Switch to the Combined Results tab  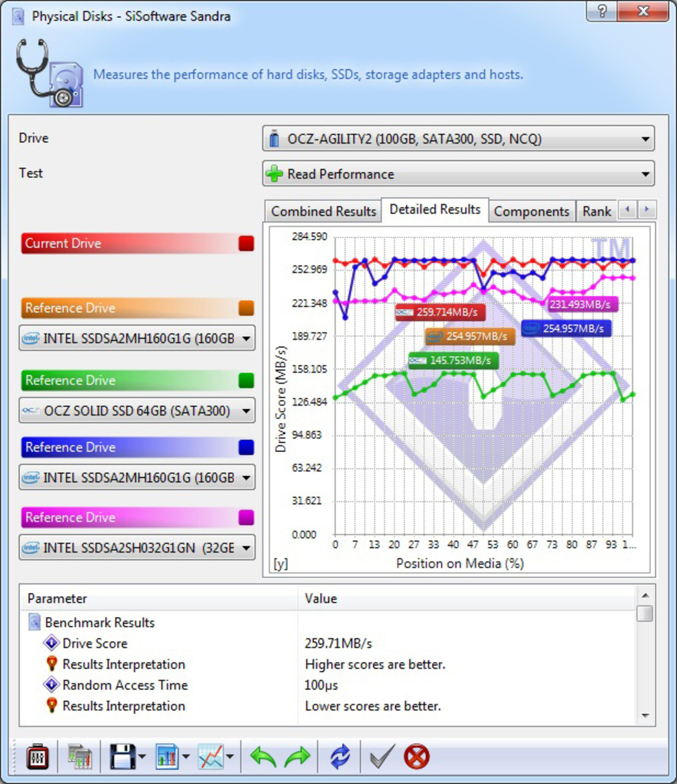[x=323, y=211]
